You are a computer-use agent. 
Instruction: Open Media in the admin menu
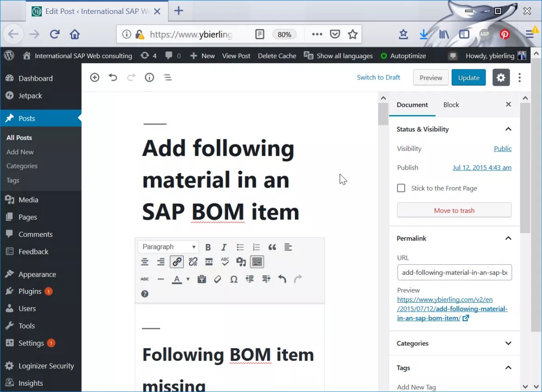(28, 199)
